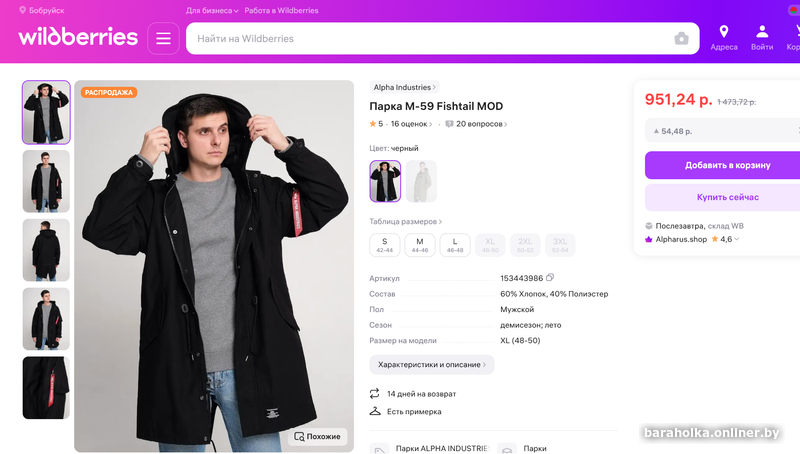Select size L 46-48
The height and width of the screenshot is (454, 800).
(x=454, y=245)
